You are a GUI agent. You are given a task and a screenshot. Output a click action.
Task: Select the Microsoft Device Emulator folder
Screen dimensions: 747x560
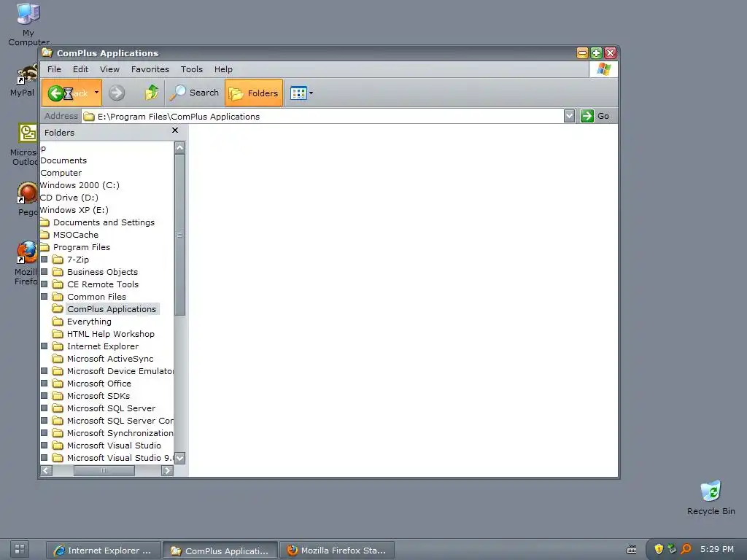point(120,371)
